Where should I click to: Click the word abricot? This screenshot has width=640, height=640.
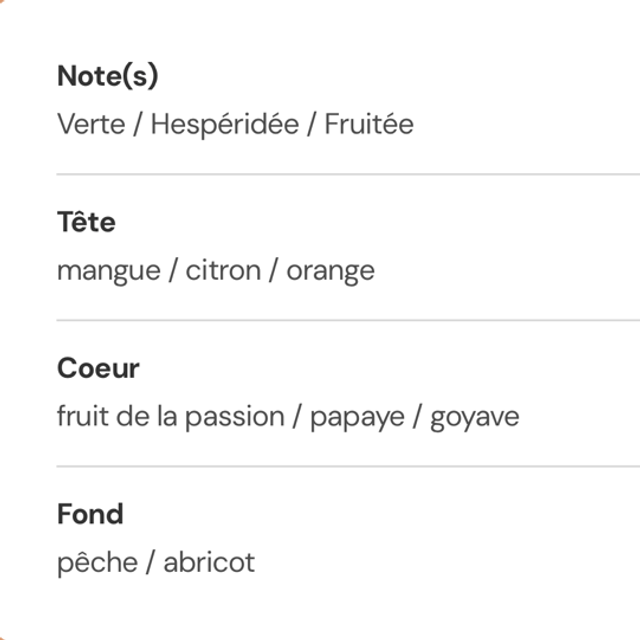209,562
